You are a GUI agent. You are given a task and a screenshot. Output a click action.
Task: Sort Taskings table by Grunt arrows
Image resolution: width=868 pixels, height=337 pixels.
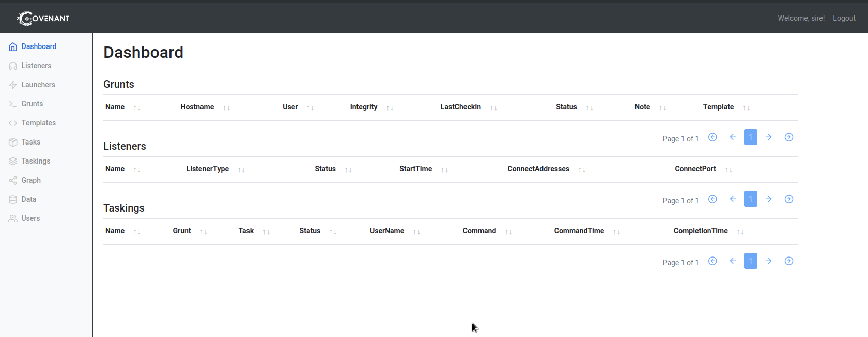[203, 232]
